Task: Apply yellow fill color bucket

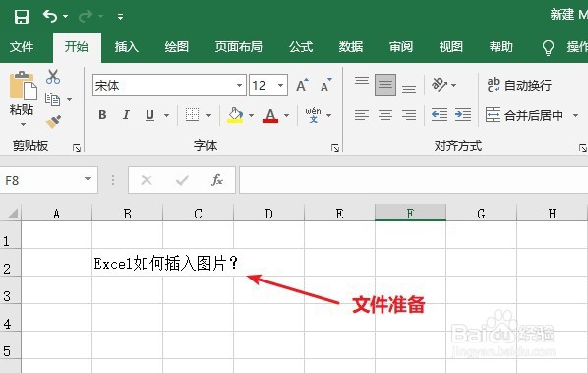Action: click(x=235, y=115)
